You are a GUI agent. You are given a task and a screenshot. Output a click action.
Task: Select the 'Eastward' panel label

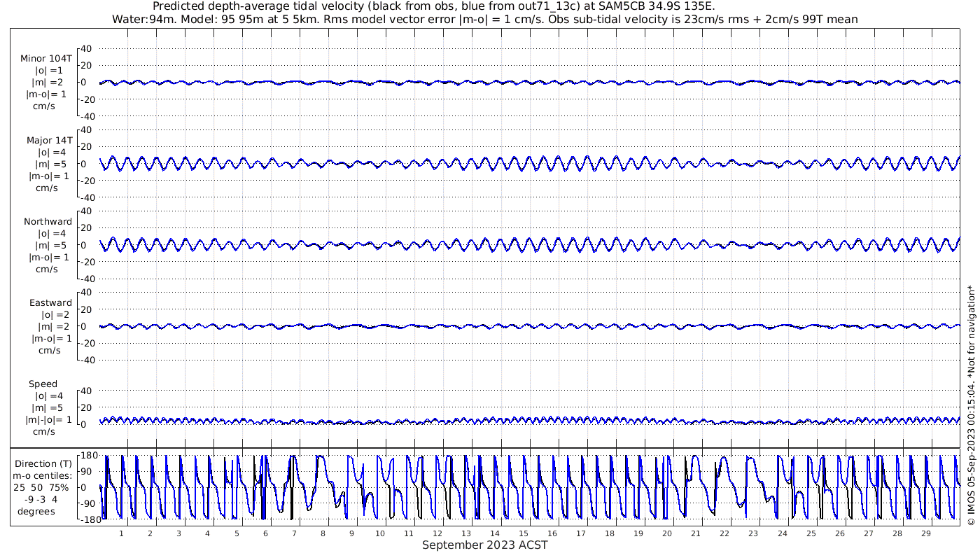(50, 302)
